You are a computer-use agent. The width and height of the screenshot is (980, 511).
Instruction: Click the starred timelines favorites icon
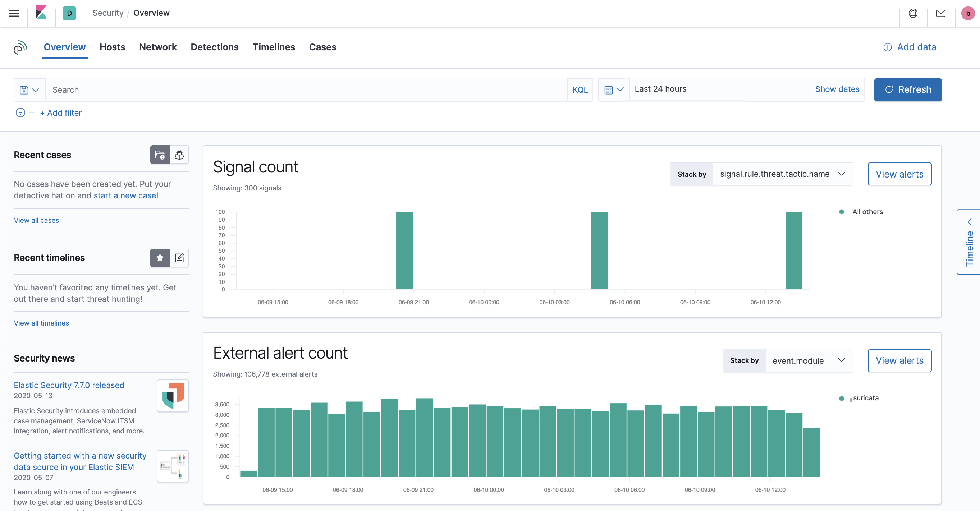[160, 258]
